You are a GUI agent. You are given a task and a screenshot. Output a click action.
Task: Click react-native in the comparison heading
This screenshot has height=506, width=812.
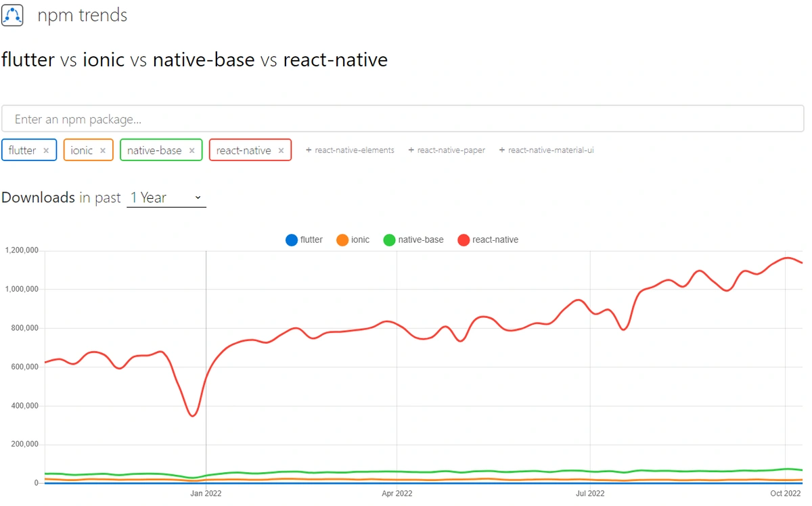(336, 60)
